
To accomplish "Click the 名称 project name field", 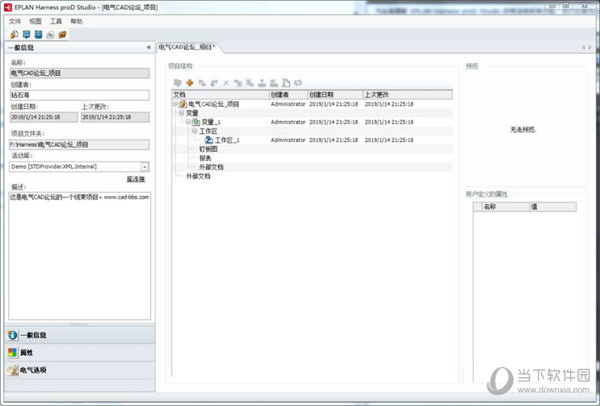I will point(80,73).
